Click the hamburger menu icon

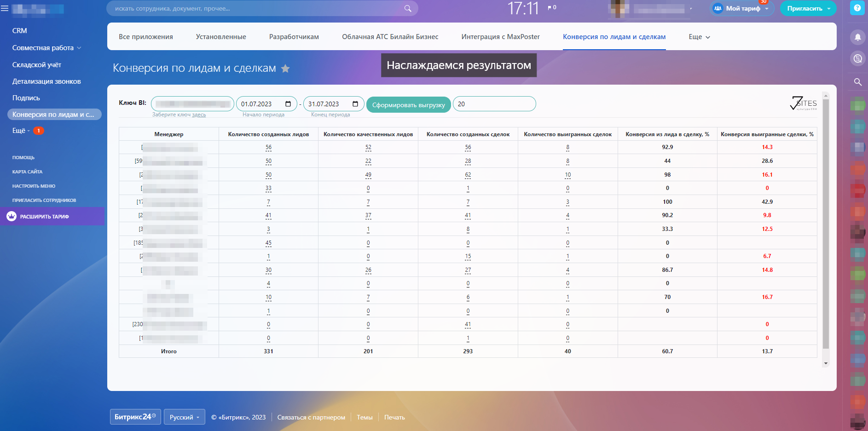coord(5,8)
